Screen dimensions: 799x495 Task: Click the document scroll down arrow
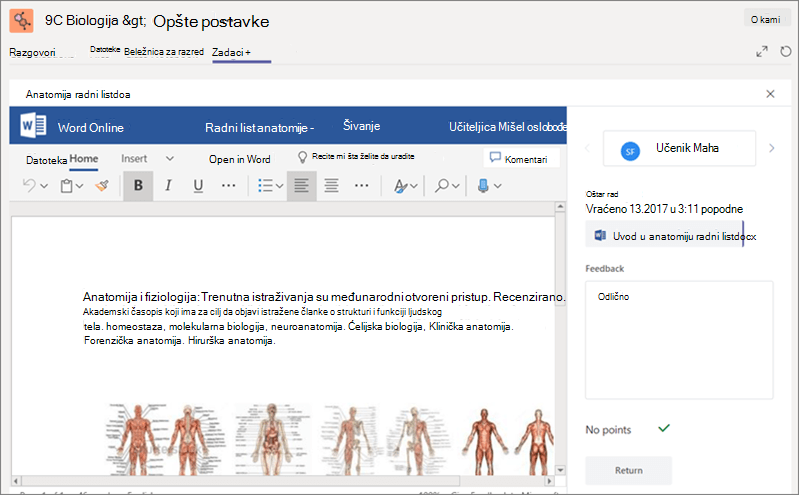point(560,470)
